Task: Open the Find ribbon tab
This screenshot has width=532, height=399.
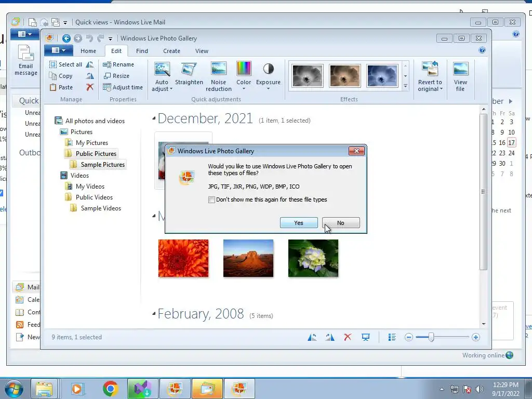Action: pos(142,51)
